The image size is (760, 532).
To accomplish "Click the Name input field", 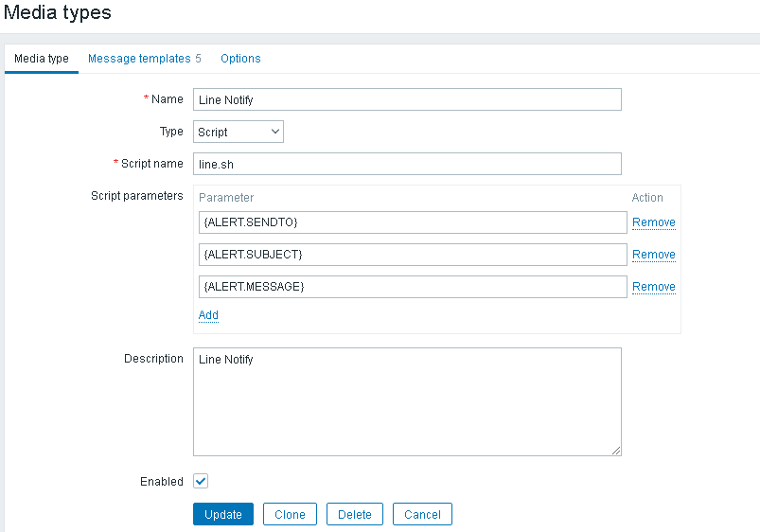I will coord(407,99).
